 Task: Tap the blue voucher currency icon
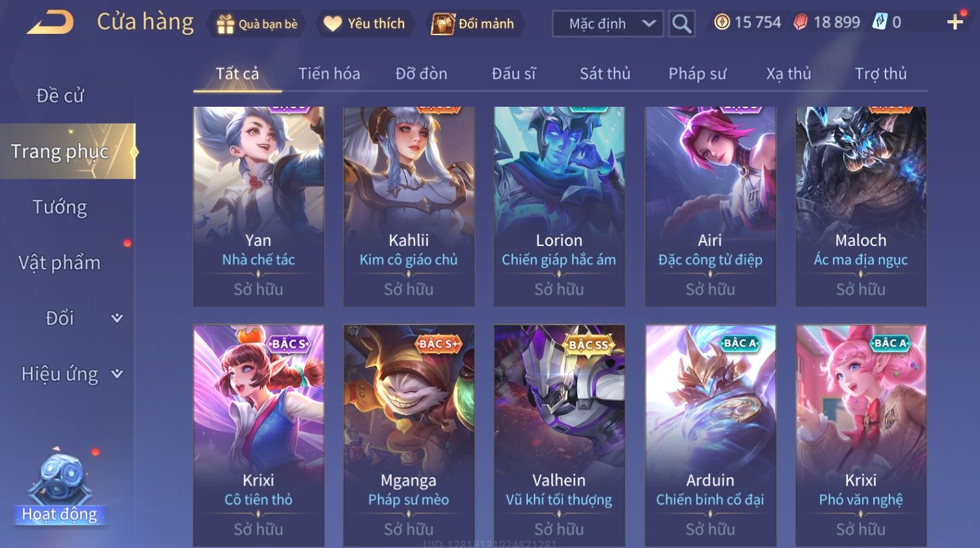point(880,22)
